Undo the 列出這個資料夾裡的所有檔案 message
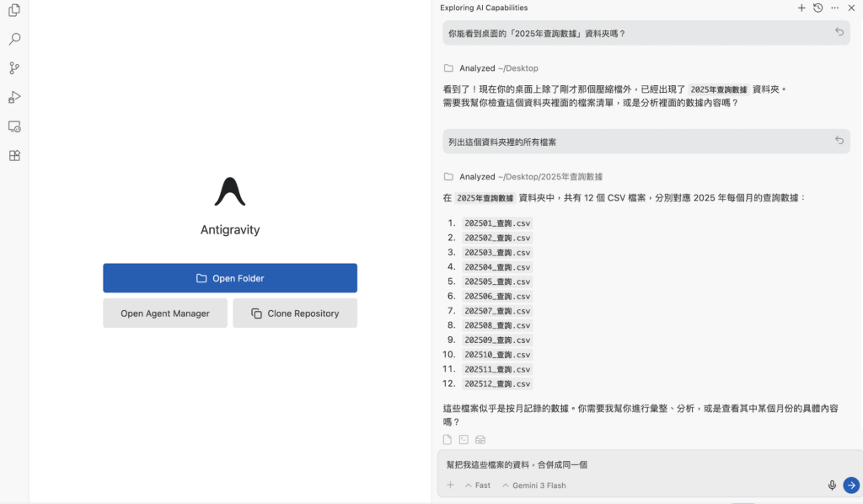 click(839, 140)
